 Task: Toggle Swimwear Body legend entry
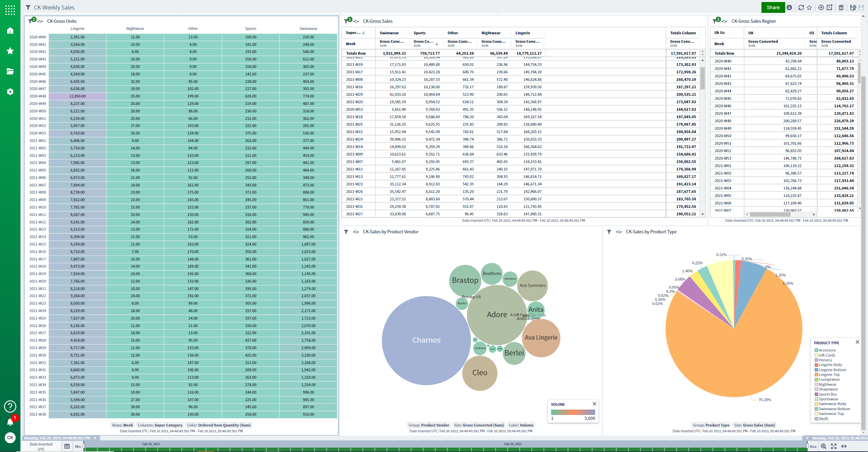(832, 404)
